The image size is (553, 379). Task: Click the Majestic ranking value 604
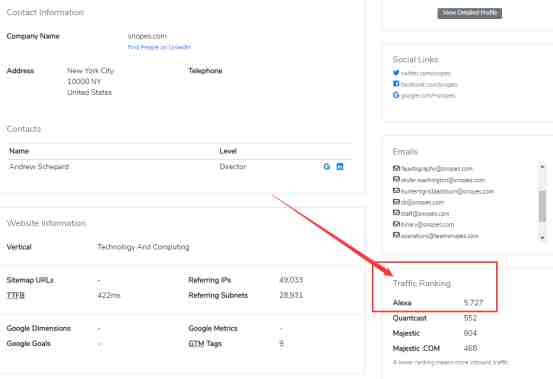click(x=470, y=333)
